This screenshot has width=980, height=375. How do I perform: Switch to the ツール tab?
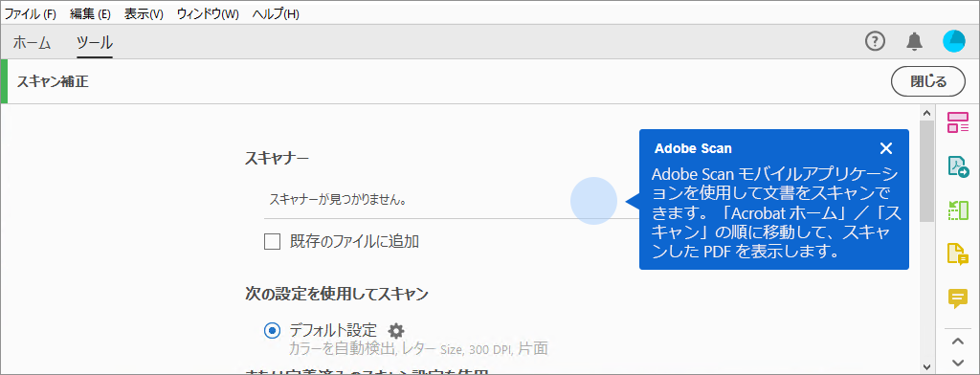95,42
